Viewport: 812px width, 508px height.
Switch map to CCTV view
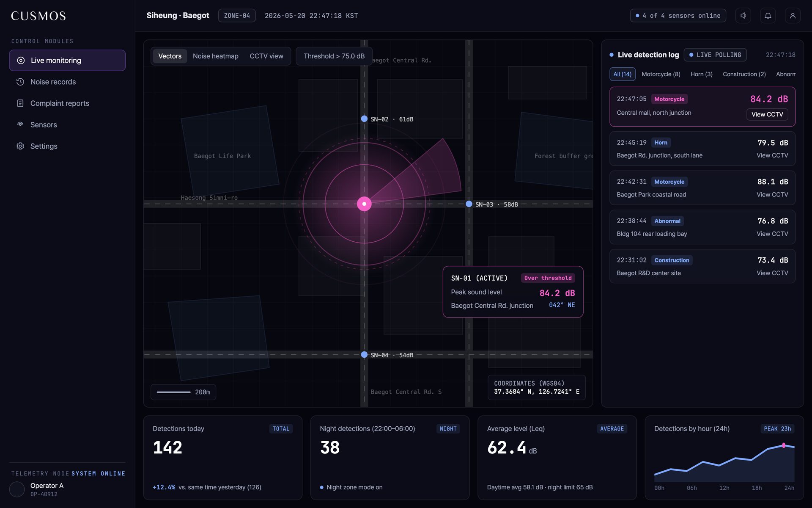[x=266, y=56]
